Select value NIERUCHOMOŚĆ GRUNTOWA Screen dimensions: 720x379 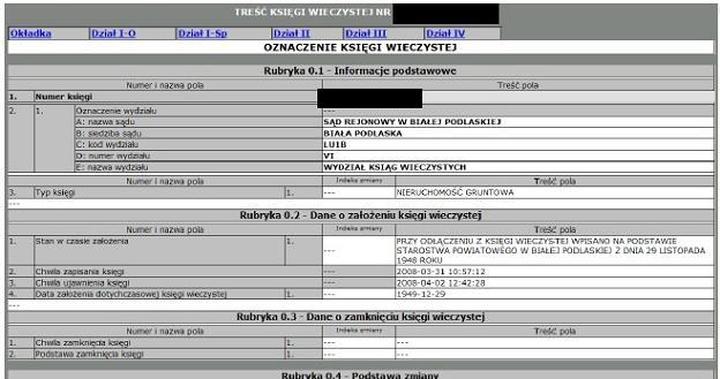[455, 192]
